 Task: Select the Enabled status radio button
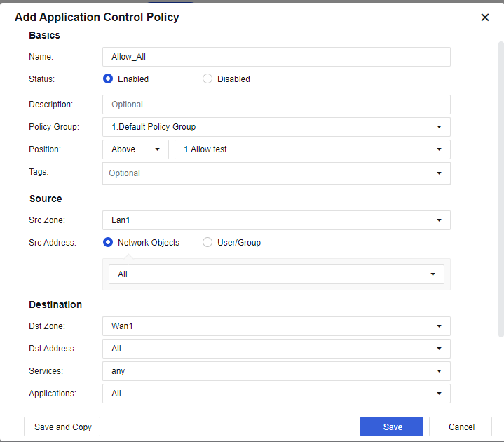(x=108, y=79)
